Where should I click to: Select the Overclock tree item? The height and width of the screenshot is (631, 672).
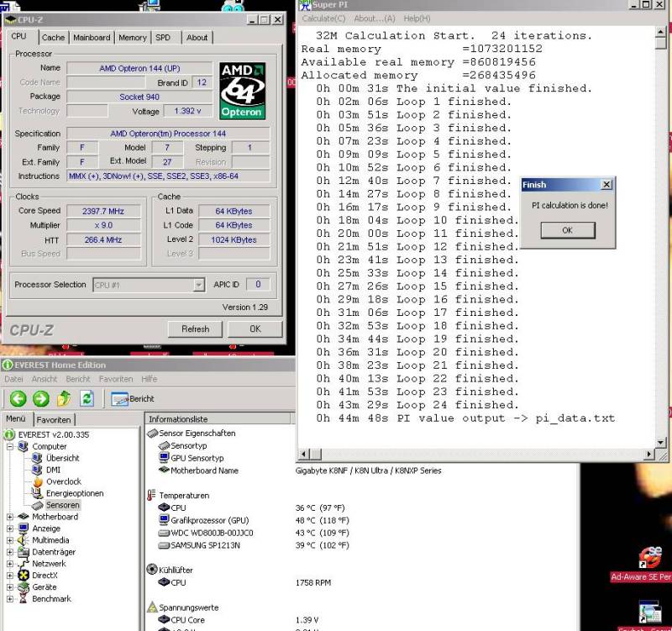click(x=64, y=481)
